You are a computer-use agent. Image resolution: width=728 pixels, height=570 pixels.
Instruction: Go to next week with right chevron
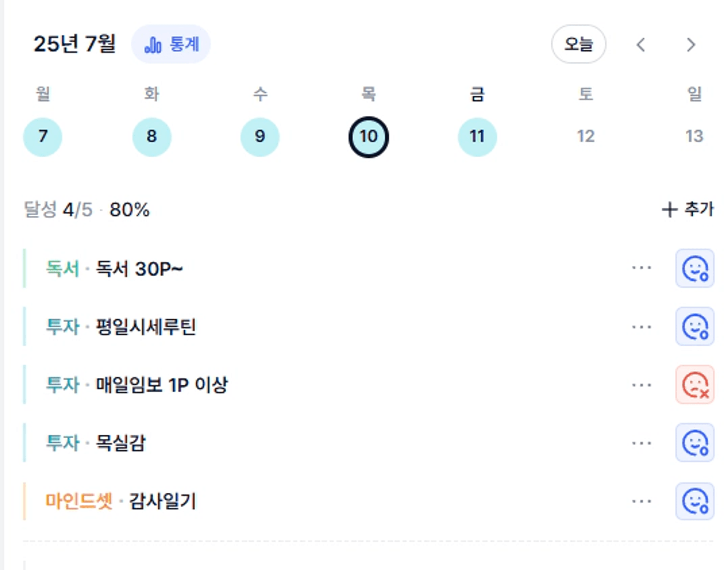691,44
